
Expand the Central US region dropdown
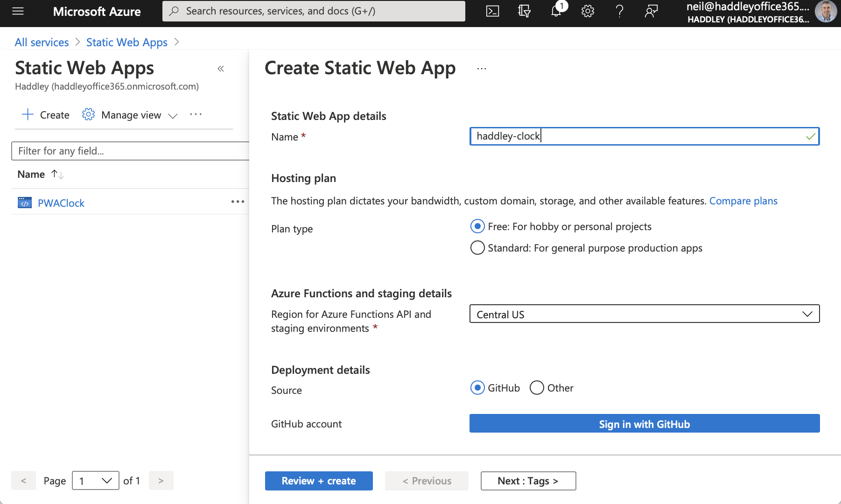pyautogui.click(x=644, y=314)
